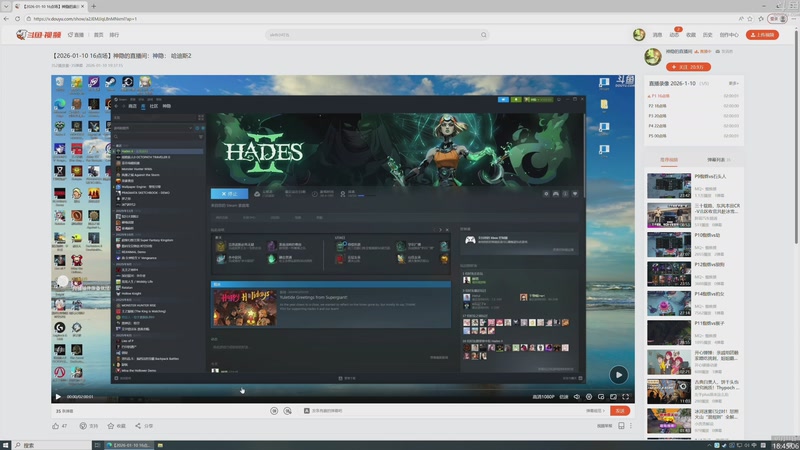Bookmark the page with star icon
Screen dimensions: 800x450
(x=750, y=18)
